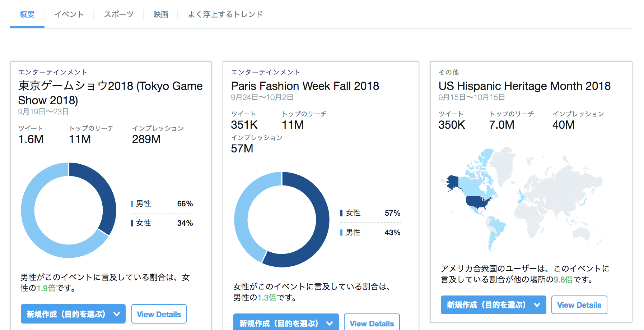Click the 40M impressions value
Image resolution: width=644 pixels, height=330 pixels.
pyautogui.click(x=564, y=125)
